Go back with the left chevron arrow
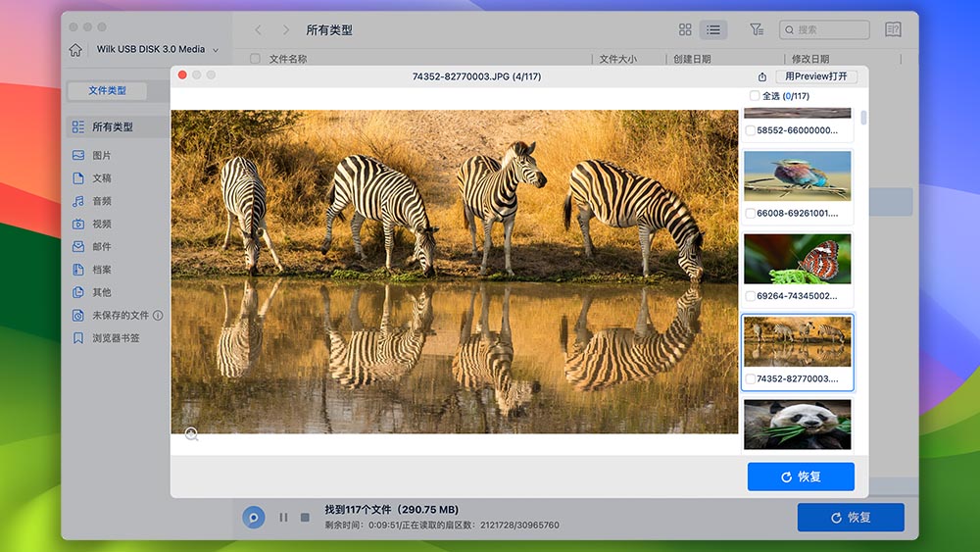 258,30
